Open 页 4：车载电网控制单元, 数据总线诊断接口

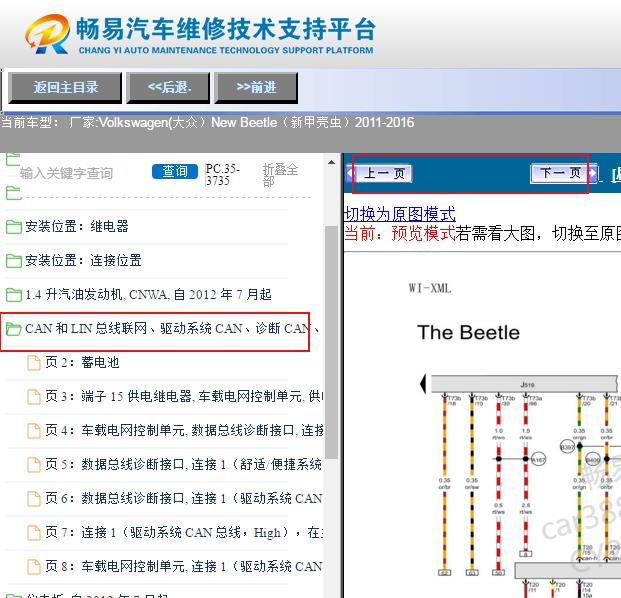point(184,430)
